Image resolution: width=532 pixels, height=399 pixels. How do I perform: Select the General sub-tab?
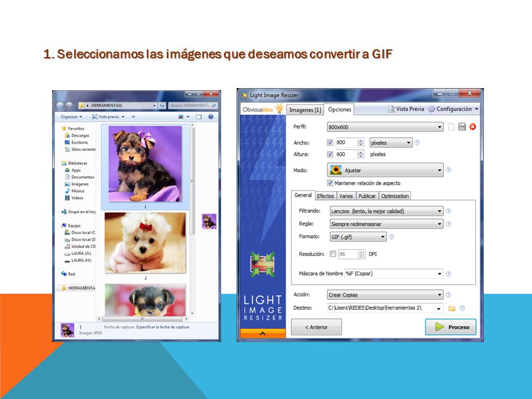(x=303, y=195)
